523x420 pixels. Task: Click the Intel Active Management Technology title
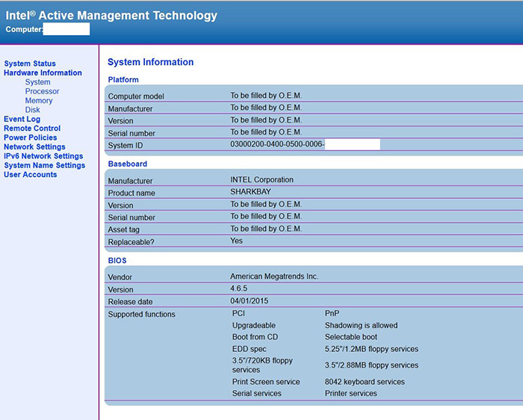tap(111, 16)
